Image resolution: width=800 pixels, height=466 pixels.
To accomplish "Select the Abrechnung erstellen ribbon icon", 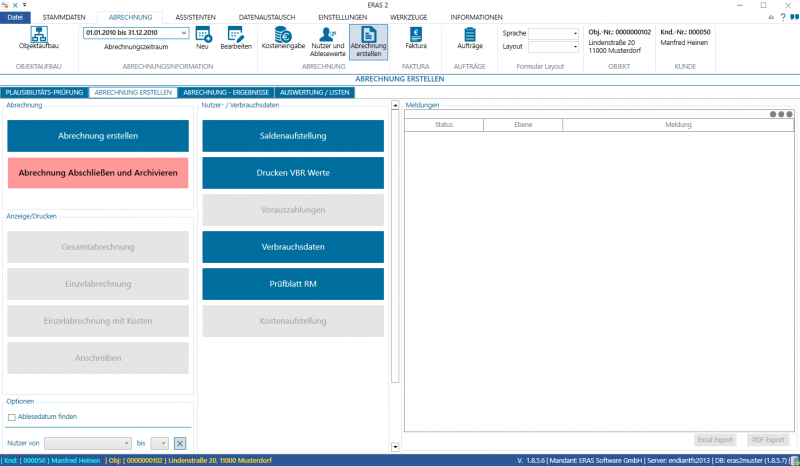I will [x=368, y=42].
